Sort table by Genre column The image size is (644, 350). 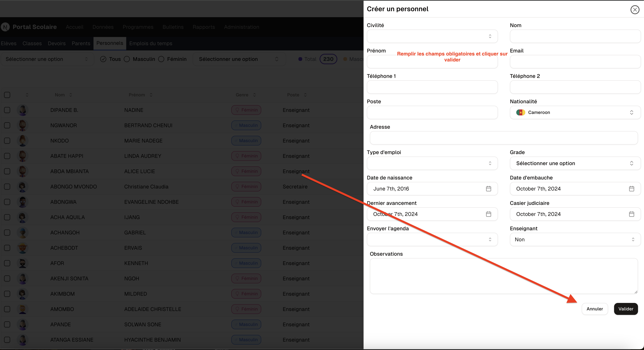pyautogui.click(x=246, y=95)
